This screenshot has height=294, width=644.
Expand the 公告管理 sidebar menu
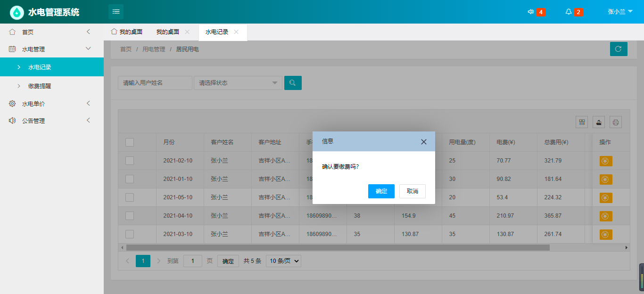point(52,121)
